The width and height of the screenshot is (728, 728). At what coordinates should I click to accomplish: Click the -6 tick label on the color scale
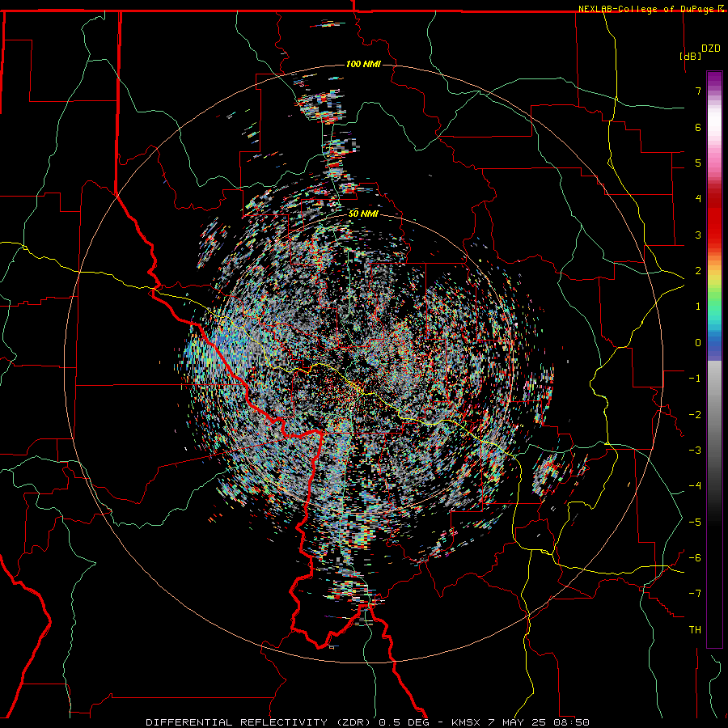point(695,558)
